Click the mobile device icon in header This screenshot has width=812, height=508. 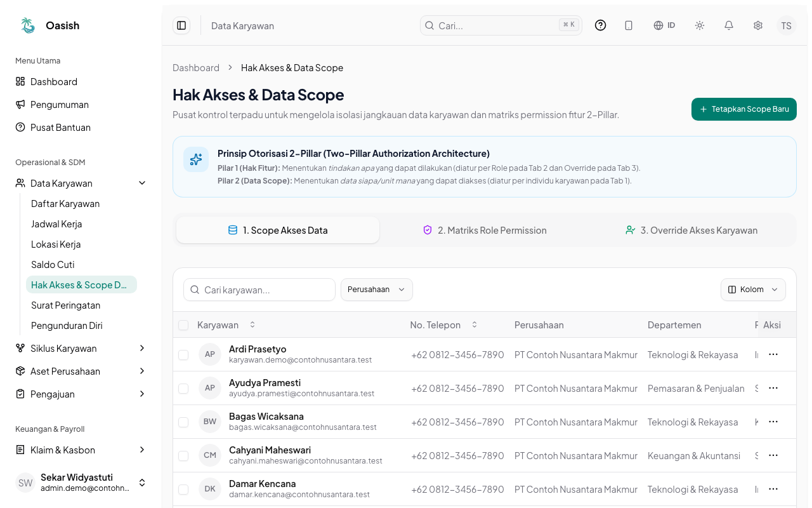pos(629,25)
